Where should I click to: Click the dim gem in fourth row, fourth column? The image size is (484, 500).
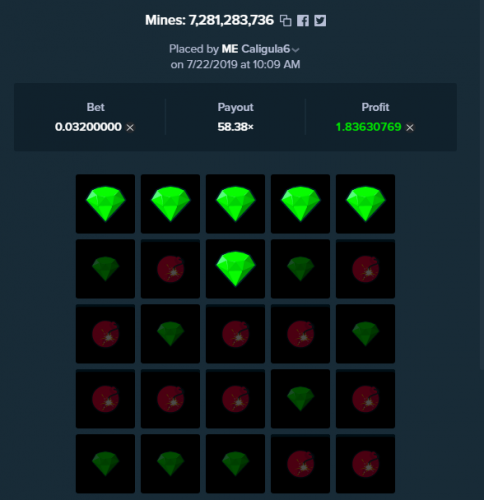point(300,399)
